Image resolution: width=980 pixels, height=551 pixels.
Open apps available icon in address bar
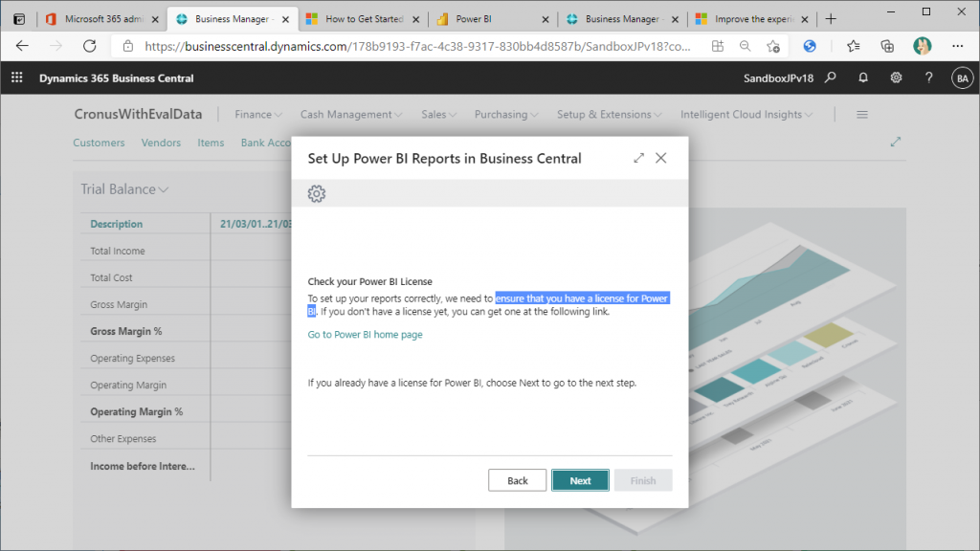point(718,46)
